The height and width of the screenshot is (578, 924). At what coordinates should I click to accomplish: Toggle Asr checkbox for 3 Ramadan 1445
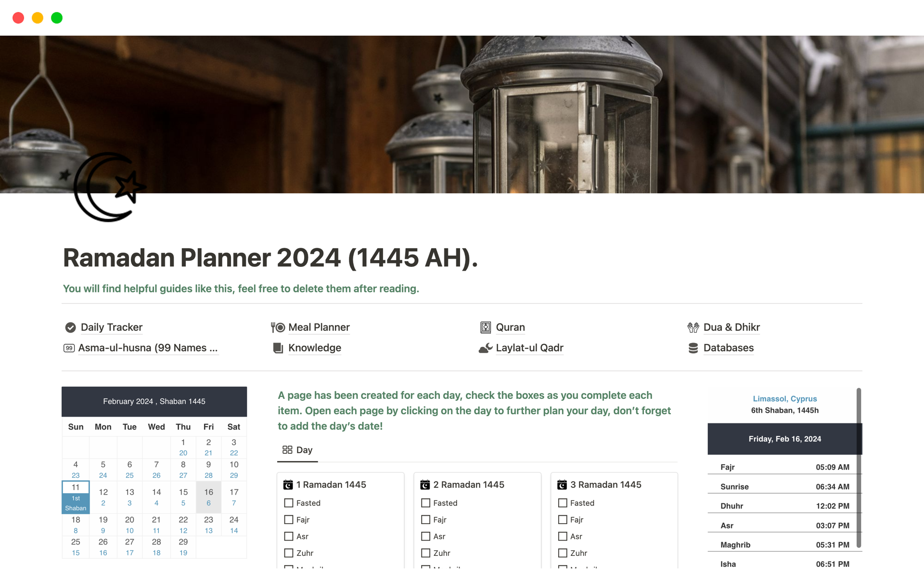tap(562, 536)
